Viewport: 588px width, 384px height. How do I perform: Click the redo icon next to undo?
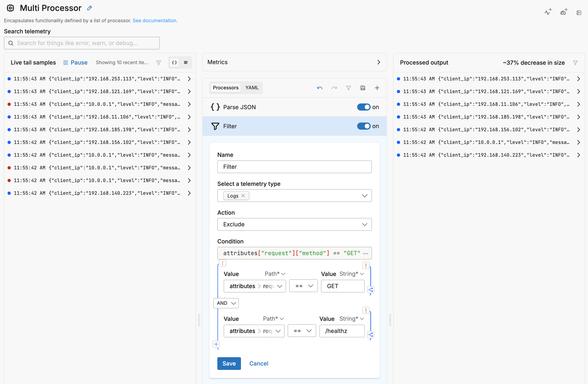[x=334, y=88]
